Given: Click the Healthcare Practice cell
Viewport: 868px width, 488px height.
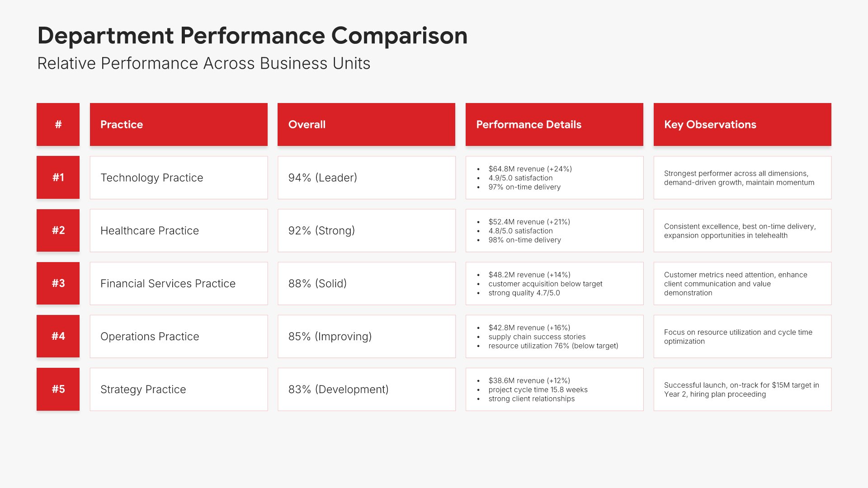Looking at the screenshot, I should [x=179, y=230].
